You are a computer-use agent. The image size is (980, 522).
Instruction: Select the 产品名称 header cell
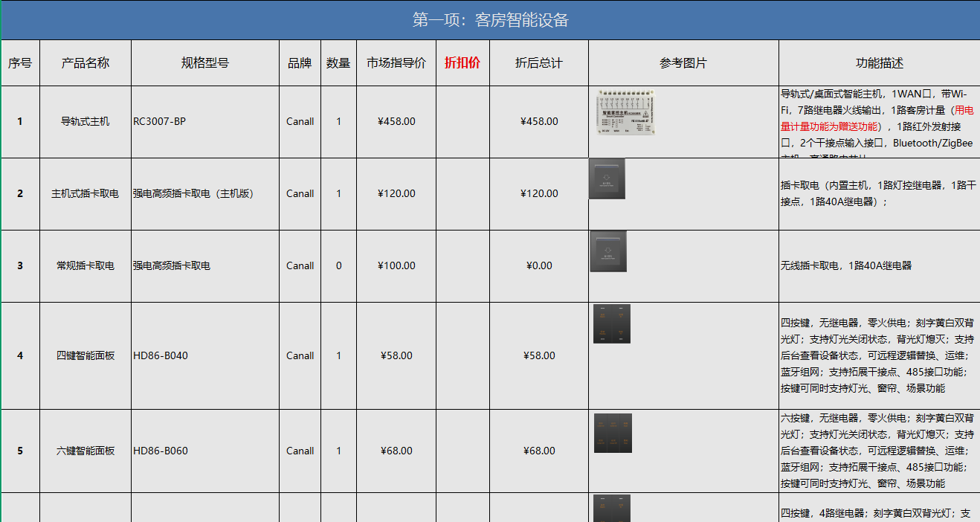coord(86,63)
